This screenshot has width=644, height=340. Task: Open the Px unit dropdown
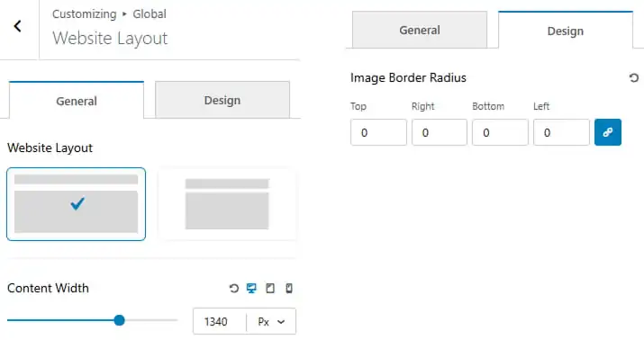[271, 321]
